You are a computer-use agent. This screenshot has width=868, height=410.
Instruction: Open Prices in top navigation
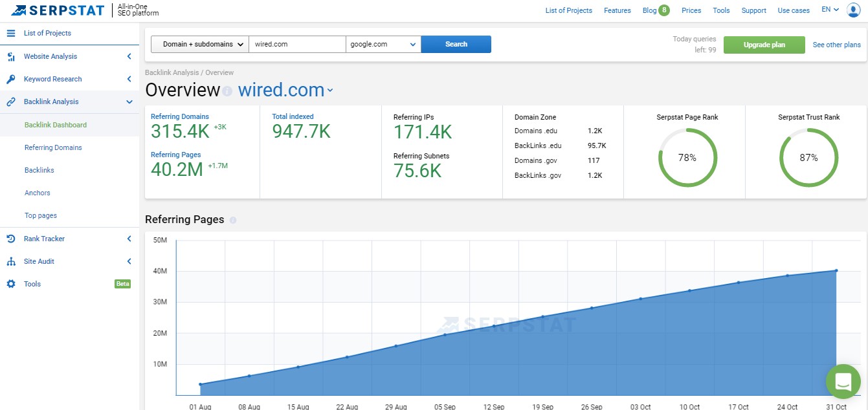(691, 10)
